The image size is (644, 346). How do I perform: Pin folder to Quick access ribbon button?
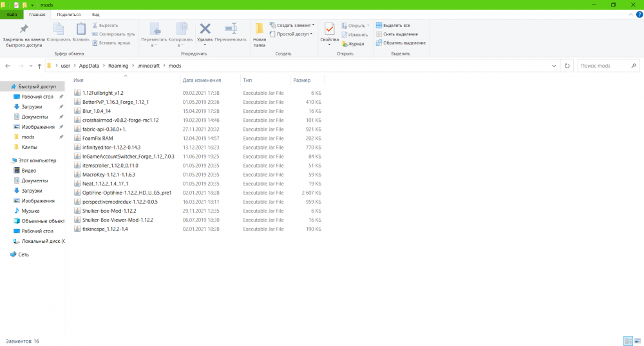coord(24,35)
